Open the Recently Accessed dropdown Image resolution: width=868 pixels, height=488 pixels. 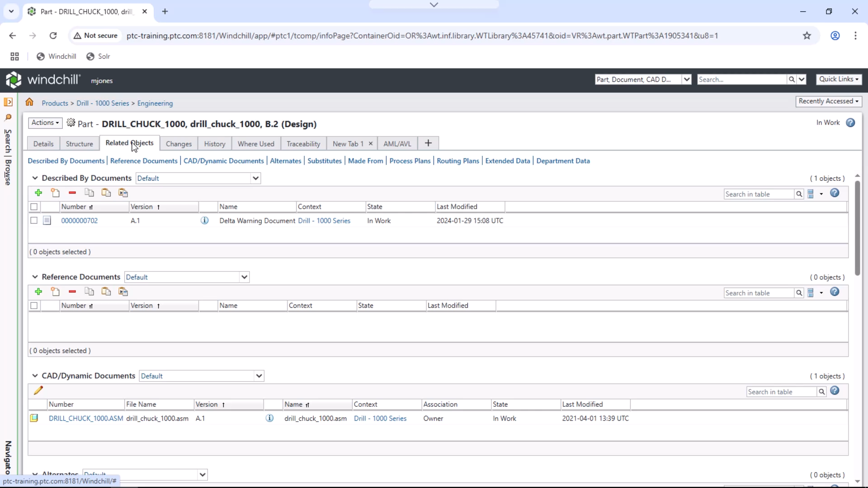tap(829, 101)
